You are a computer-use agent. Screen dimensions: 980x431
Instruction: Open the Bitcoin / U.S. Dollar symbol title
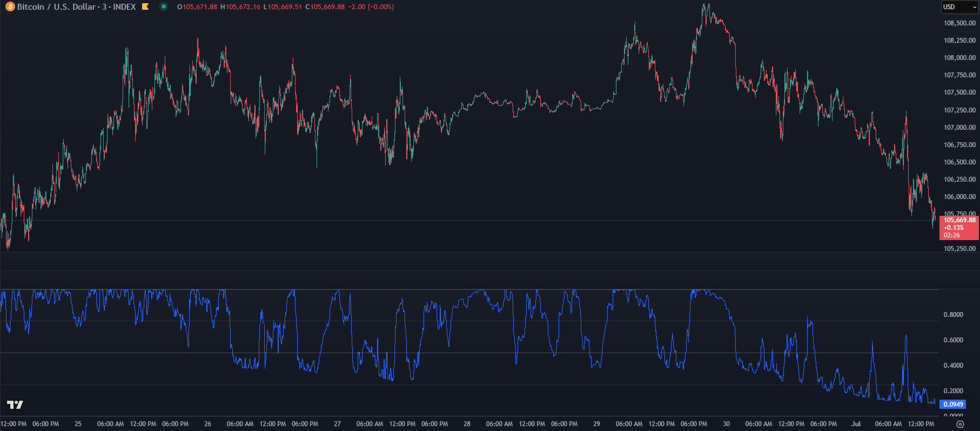pyautogui.click(x=76, y=7)
